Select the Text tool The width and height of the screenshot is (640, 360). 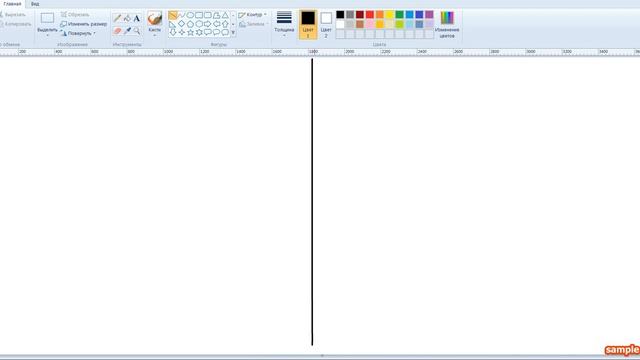(137, 18)
